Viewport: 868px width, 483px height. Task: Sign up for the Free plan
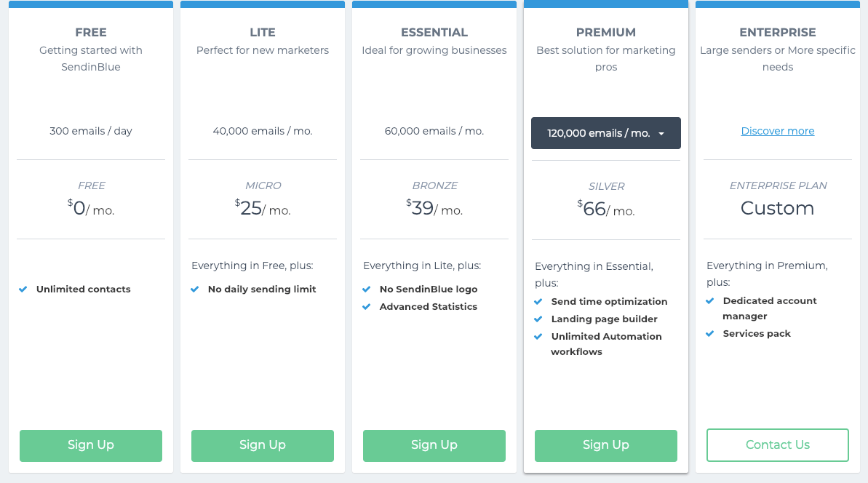coord(91,445)
